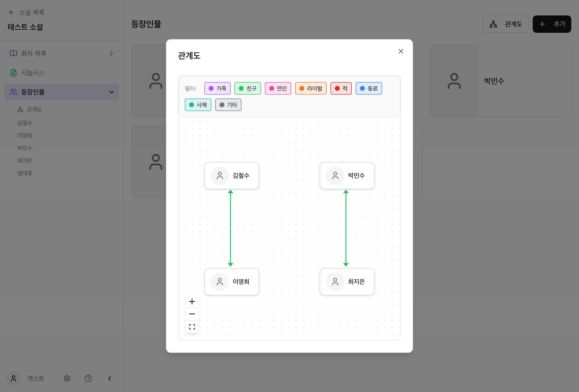This screenshot has height=392, width=579.
Task: Toggle the 친구 relationship filter
Action: pos(247,88)
